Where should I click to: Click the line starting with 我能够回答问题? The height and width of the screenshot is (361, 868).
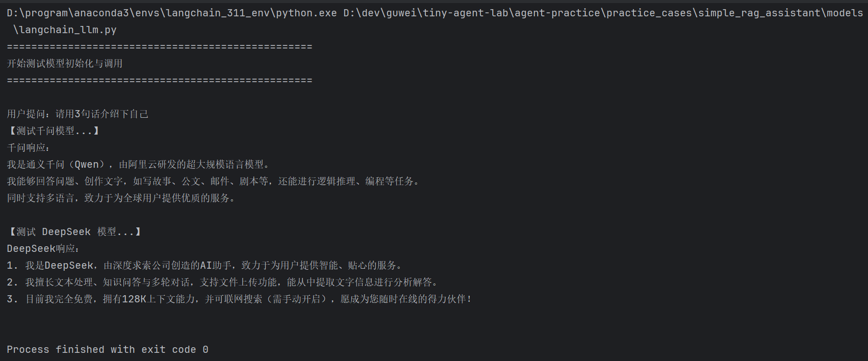click(212, 181)
